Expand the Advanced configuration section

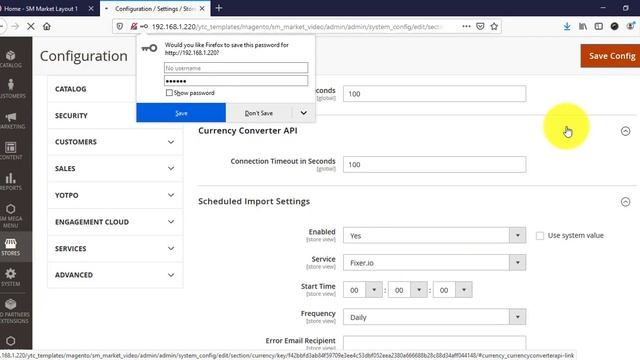click(x=115, y=275)
